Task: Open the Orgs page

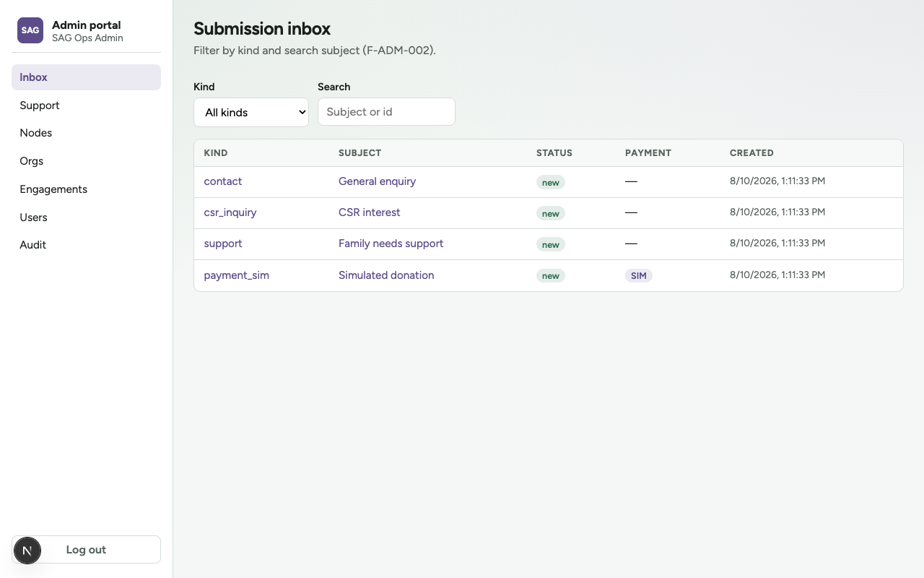Action: click(x=86, y=161)
